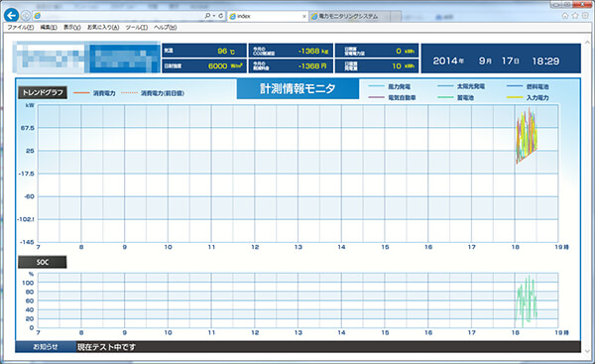Click the お知らせ label in bottom bar
This screenshot has height=364, width=595.
point(46,347)
